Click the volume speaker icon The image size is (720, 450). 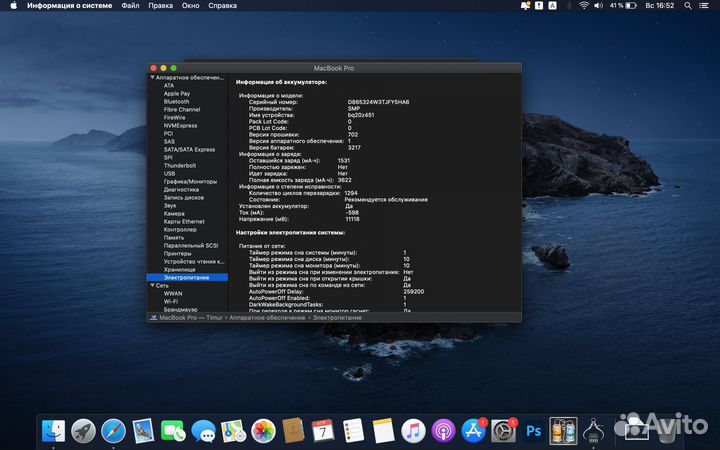(598, 6)
